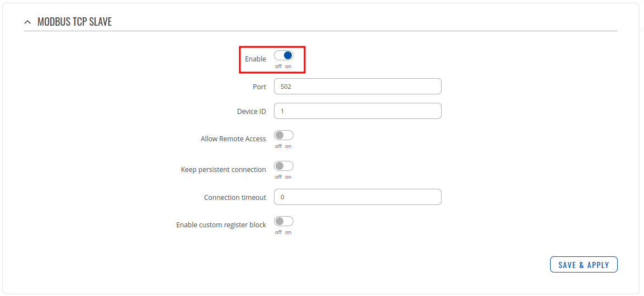Click 'off' text under Enable toggle
Screen dimensions: 644x296
click(278, 66)
